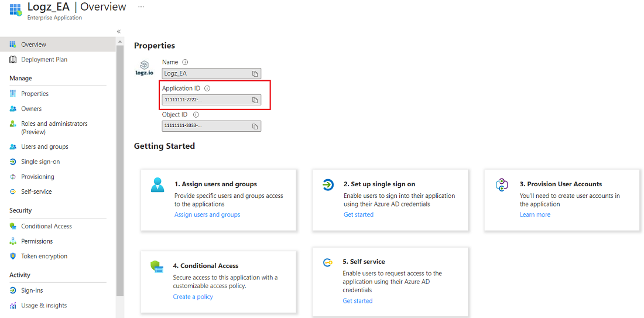
Task: Click Create a policy link
Action: click(x=193, y=297)
